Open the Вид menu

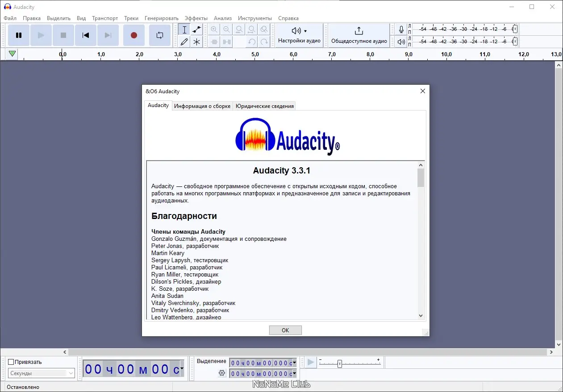click(x=81, y=18)
